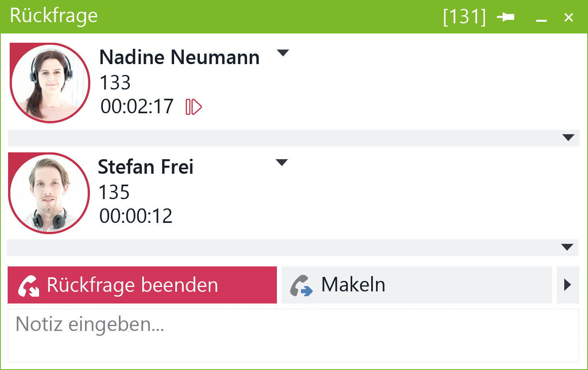End the consultation with Rückfrage beenden
The image size is (588, 370).
coord(142,285)
